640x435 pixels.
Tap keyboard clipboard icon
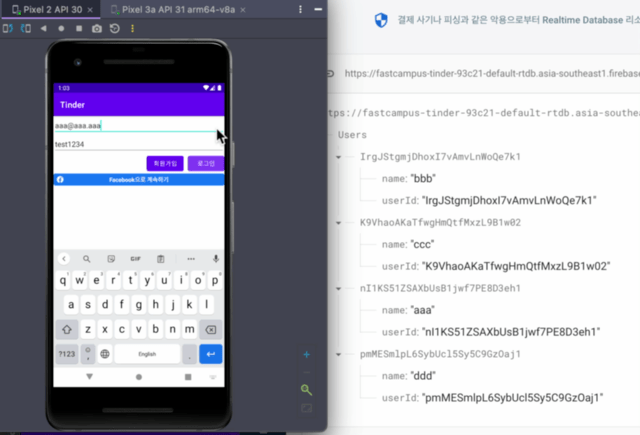[x=161, y=259]
